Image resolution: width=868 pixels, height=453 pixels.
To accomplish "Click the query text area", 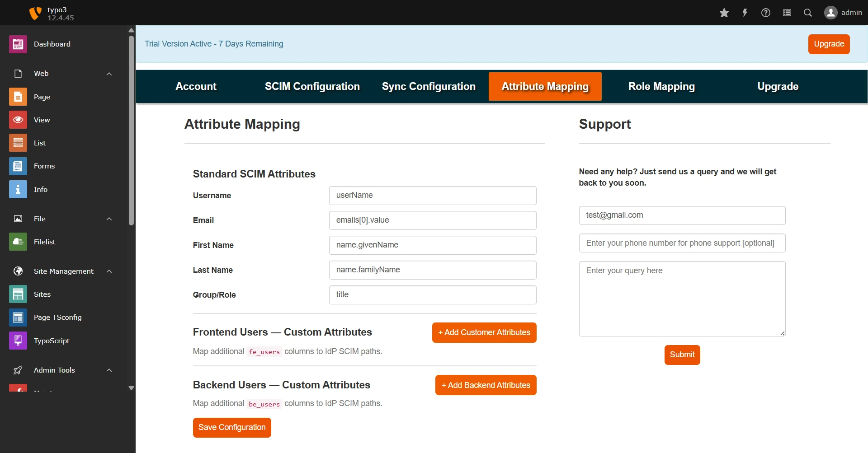I will [x=682, y=299].
